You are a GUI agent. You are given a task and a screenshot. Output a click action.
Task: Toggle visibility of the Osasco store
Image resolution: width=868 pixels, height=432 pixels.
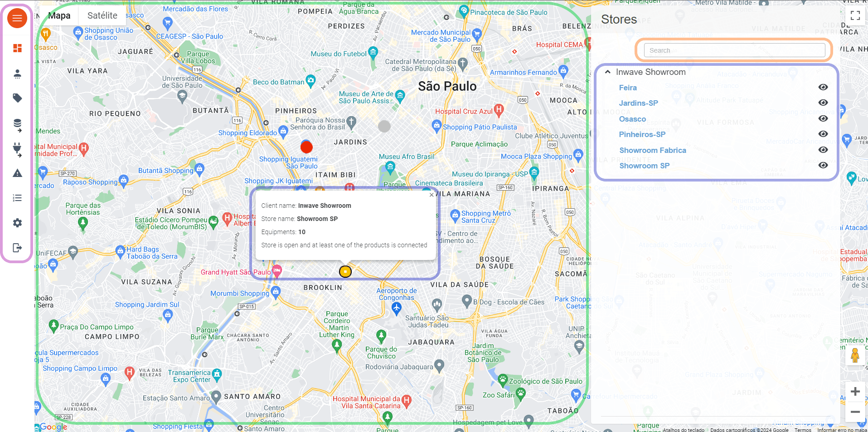point(823,118)
